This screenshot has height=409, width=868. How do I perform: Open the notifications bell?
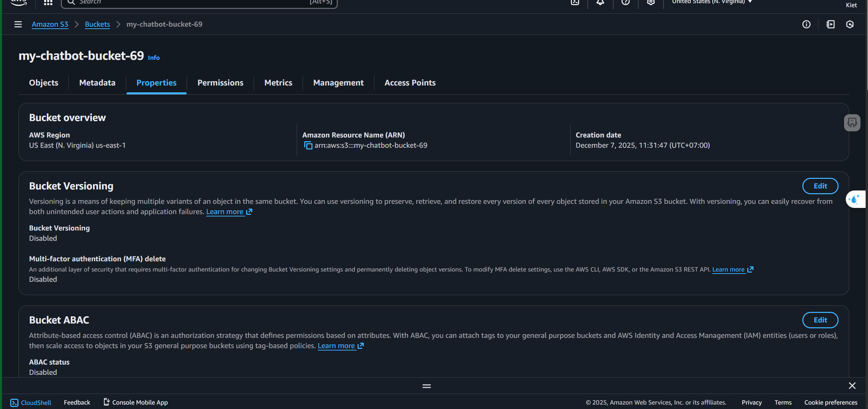click(600, 2)
